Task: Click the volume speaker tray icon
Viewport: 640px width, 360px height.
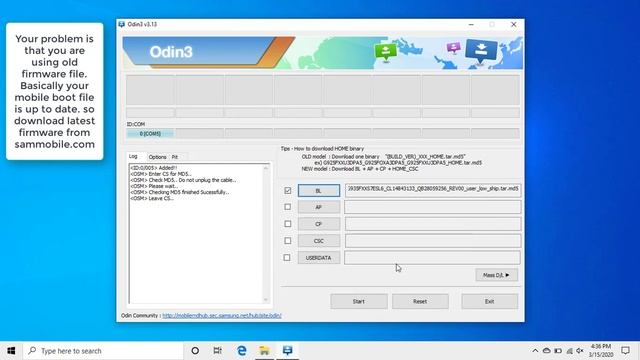Action: (580, 351)
